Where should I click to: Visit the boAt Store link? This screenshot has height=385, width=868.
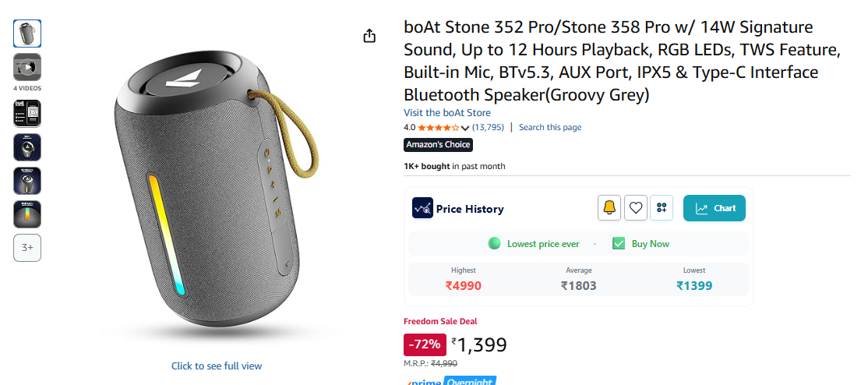click(447, 113)
